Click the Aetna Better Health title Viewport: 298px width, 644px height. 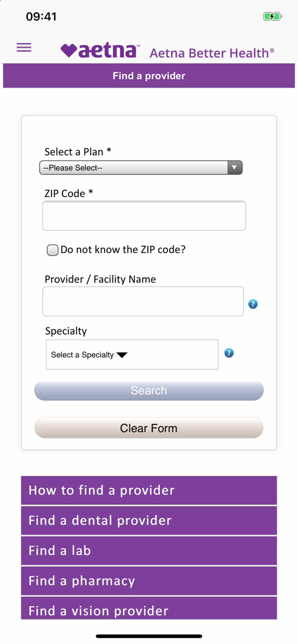[212, 53]
